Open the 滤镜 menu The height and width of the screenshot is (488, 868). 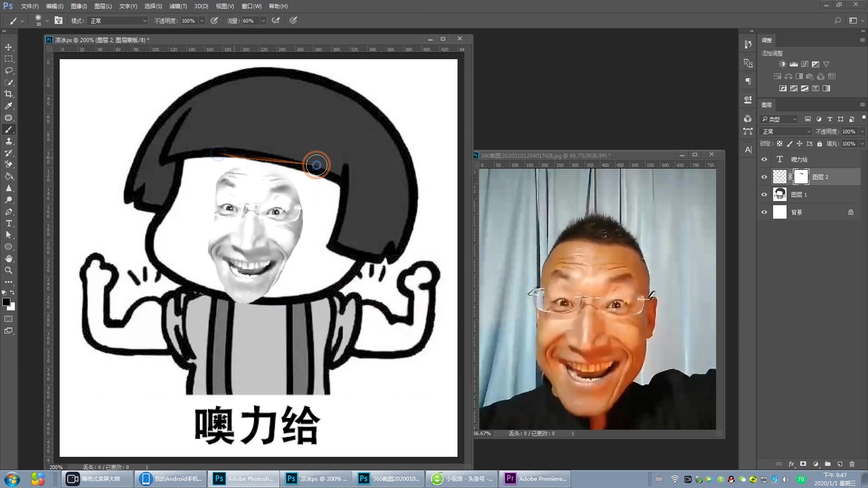[x=178, y=6]
